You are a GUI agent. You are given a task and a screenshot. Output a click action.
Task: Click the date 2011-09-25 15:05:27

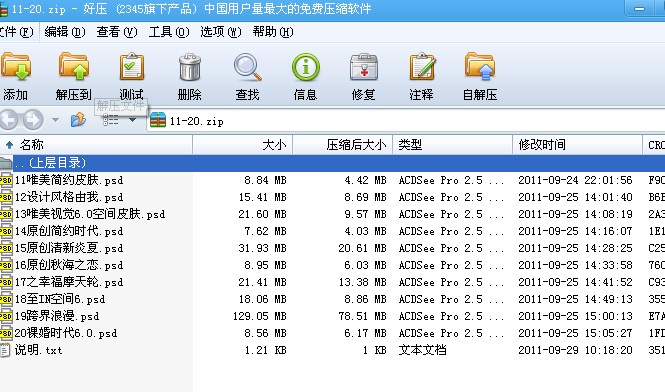click(575, 333)
